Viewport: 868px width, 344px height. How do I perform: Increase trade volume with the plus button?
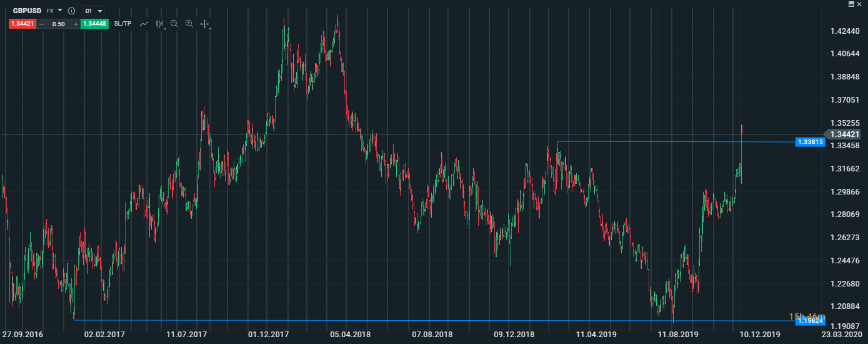point(76,24)
